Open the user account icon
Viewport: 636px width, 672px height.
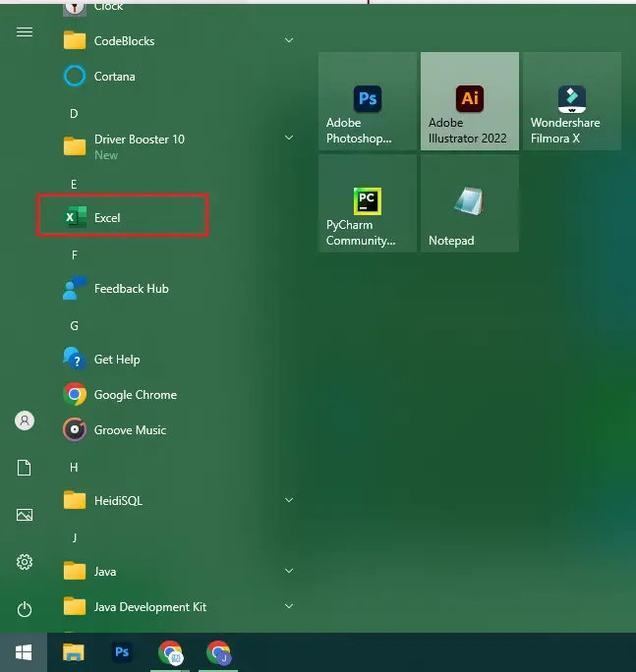click(25, 420)
